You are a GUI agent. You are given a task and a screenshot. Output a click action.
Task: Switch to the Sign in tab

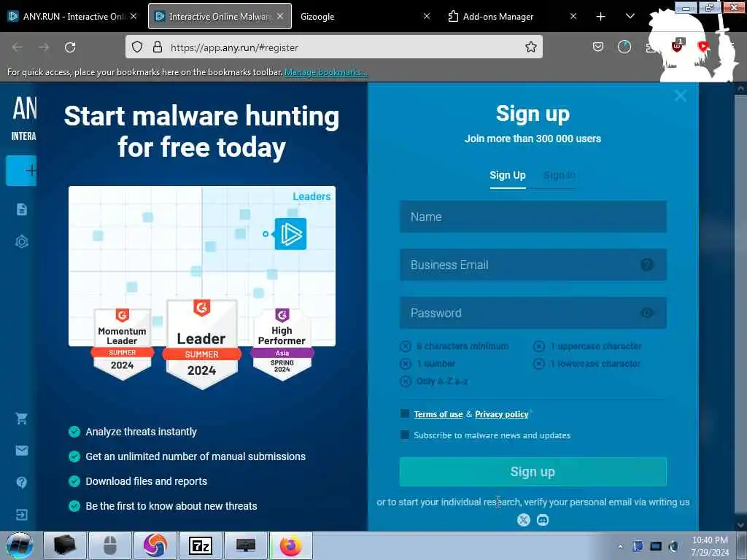pyautogui.click(x=560, y=175)
